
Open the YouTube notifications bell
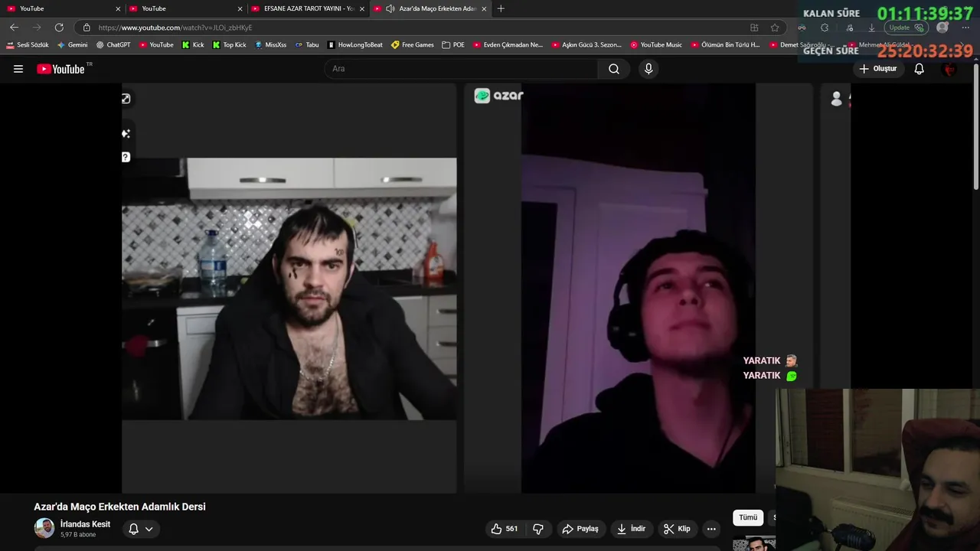coord(920,69)
